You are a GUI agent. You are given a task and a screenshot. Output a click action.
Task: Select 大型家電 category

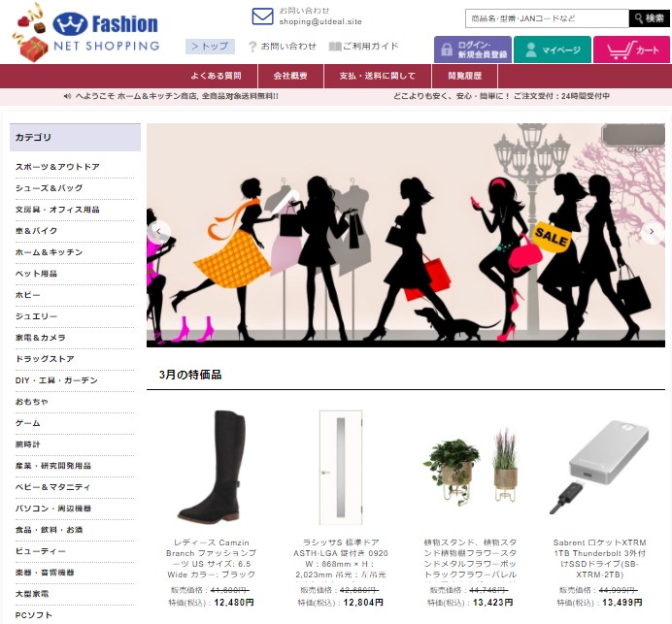coord(32,594)
